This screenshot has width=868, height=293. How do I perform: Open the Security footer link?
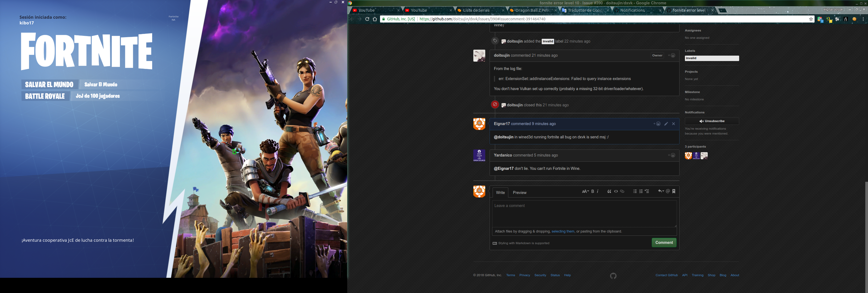pos(540,275)
